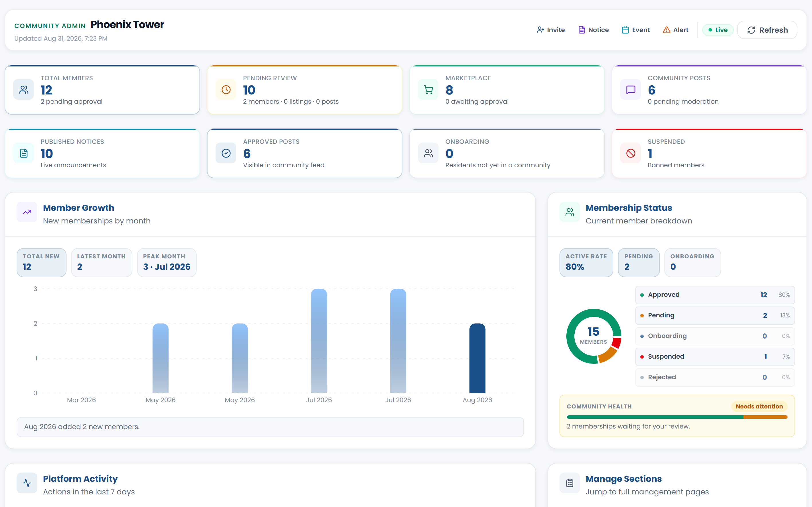Click the Approved status row
The height and width of the screenshot is (507, 812).
[715, 295]
